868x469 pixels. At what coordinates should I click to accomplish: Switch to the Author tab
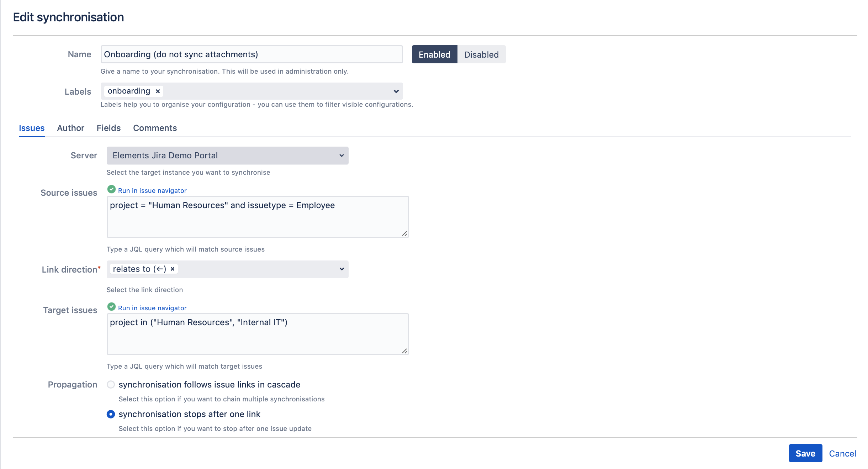pos(70,128)
